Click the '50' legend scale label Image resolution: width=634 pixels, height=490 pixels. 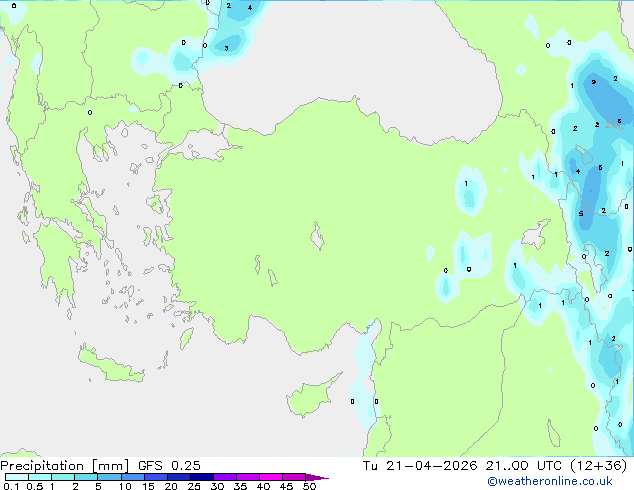pos(310,486)
